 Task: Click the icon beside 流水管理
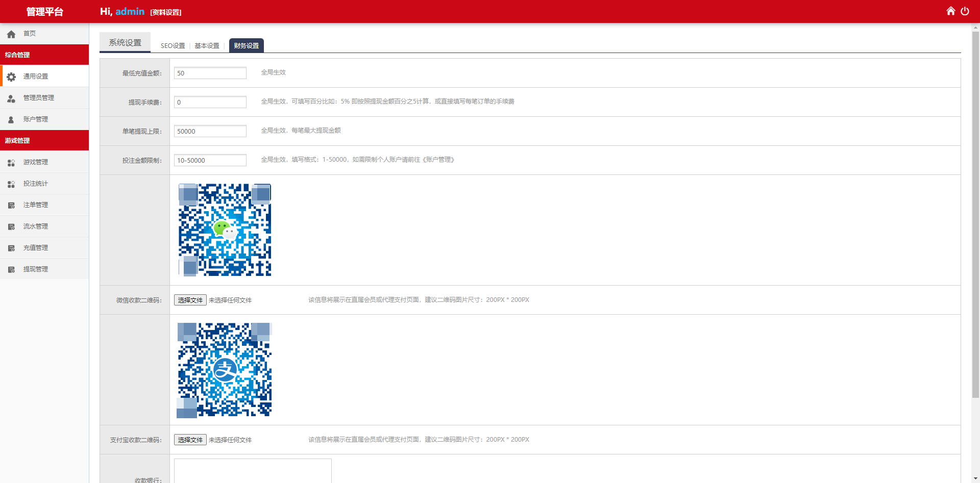pyautogui.click(x=11, y=226)
